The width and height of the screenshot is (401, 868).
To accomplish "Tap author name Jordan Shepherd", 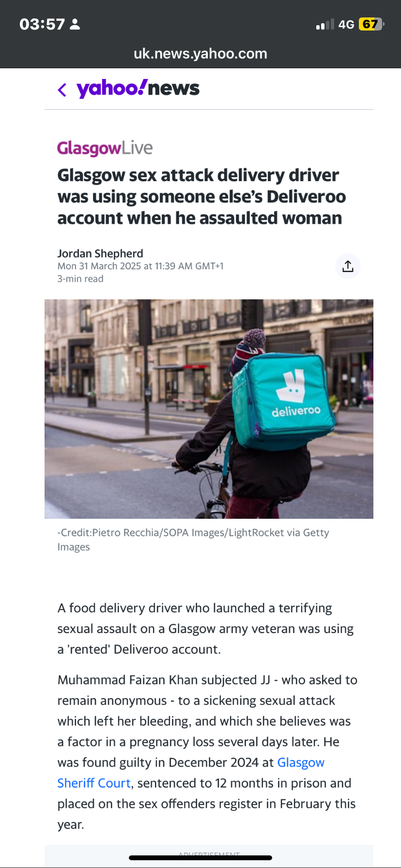I will point(100,253).
